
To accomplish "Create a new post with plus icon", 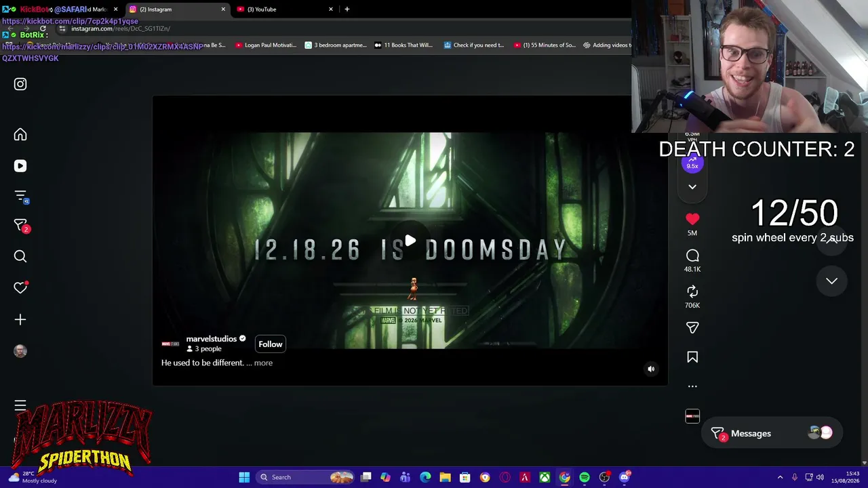I will pos(20,319).
